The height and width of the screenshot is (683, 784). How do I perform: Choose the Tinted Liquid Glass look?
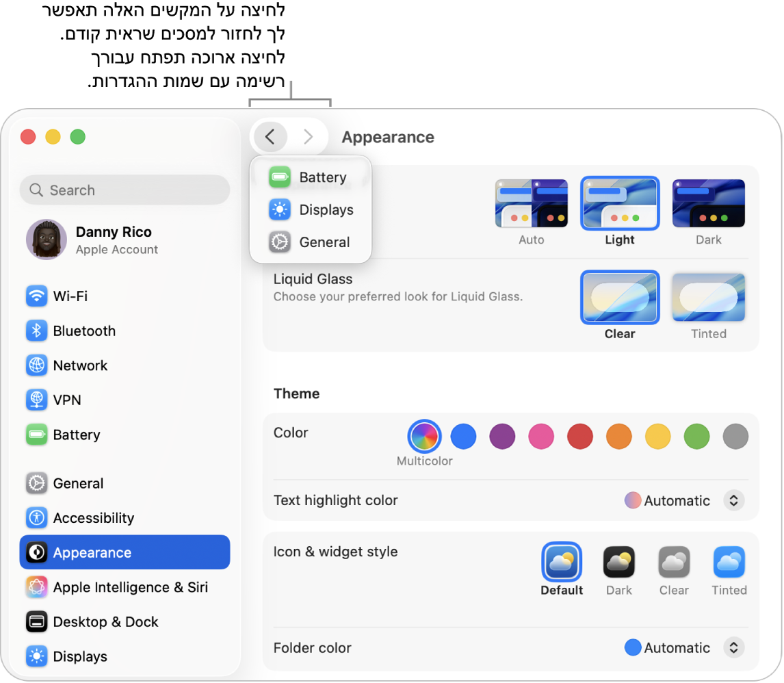709,298
